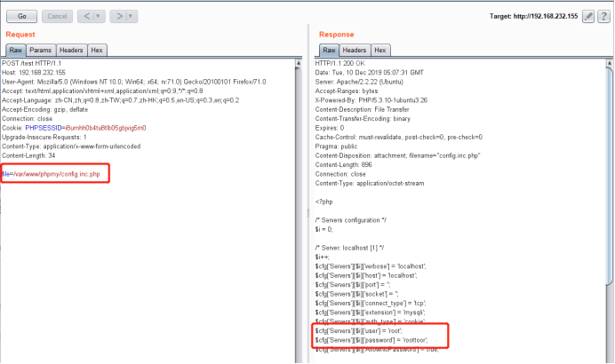This screenshot has height=364, width=615.
Task: Click the User-Agent header line
Action: pos(133,82)
